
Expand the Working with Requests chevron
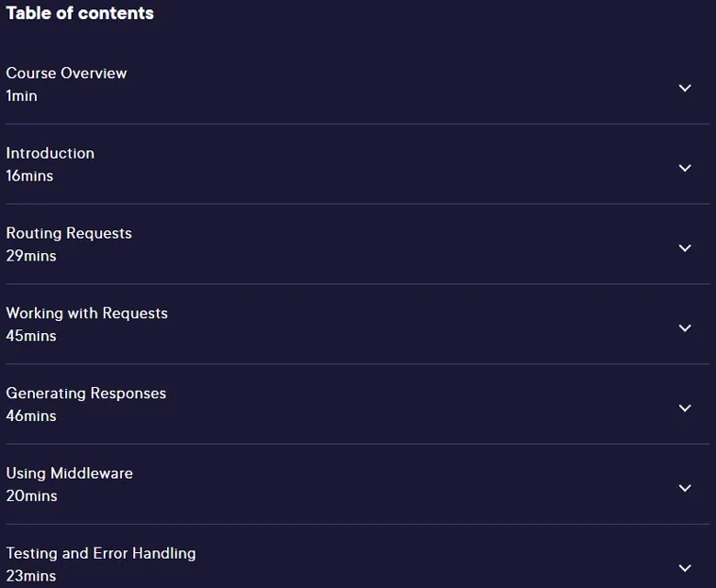coord(685,328)
